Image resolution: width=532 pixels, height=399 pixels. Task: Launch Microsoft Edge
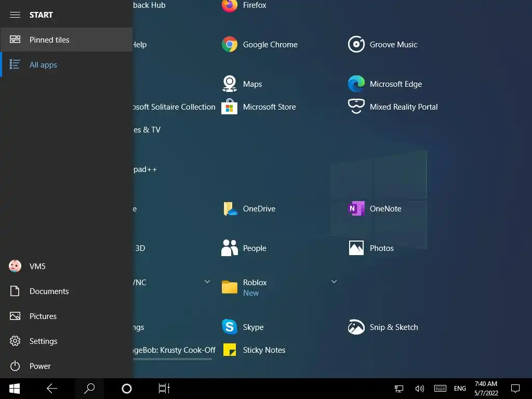[385, 84]
